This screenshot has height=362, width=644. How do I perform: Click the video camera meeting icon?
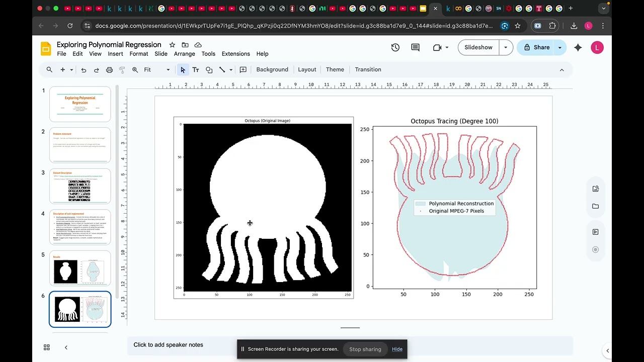click(437, 47)
